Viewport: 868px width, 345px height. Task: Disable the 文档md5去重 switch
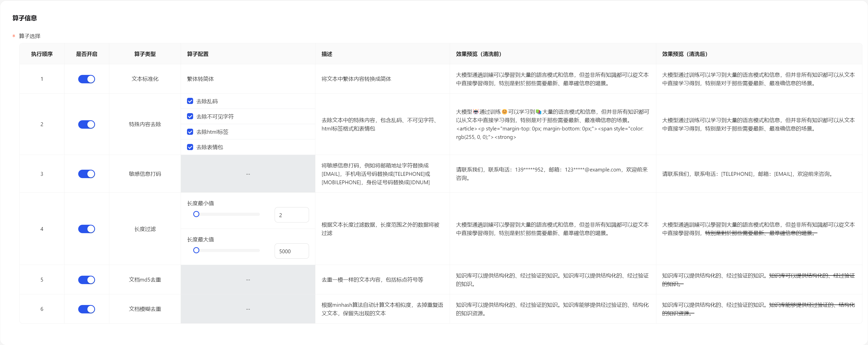[87, 280]
